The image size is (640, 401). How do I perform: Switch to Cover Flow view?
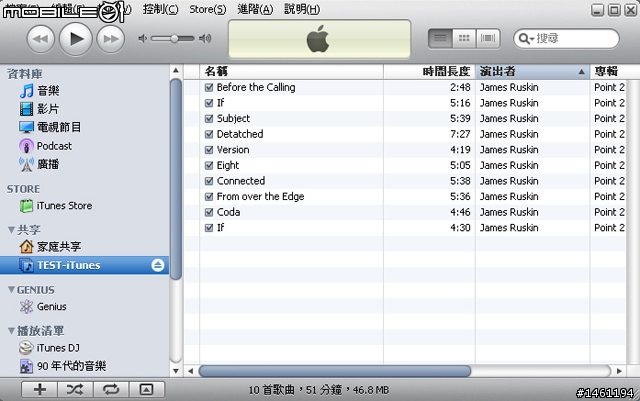pos(488,39)
